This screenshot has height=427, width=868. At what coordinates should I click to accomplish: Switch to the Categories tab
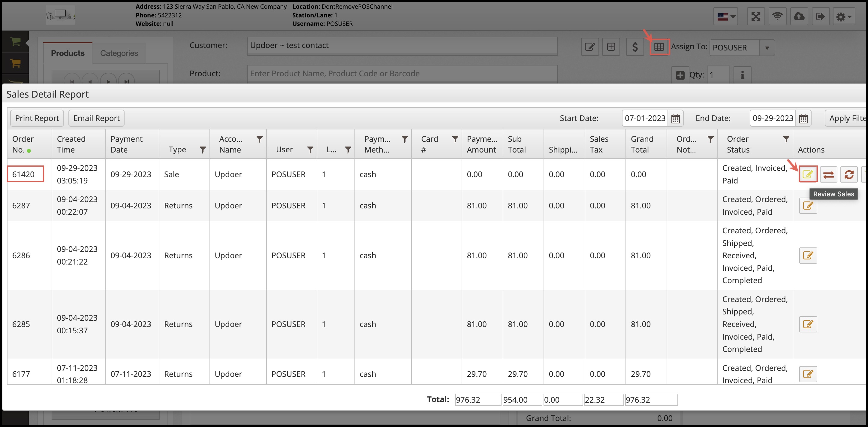[x=119, y=53]
